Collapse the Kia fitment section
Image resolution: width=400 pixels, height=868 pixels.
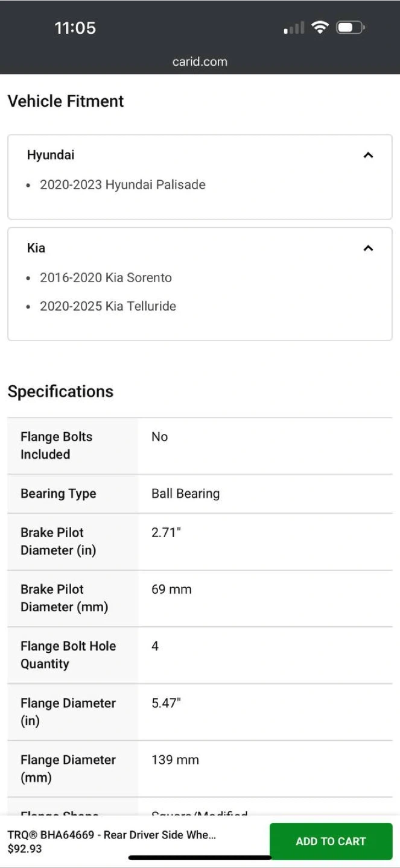pos(368,248)
